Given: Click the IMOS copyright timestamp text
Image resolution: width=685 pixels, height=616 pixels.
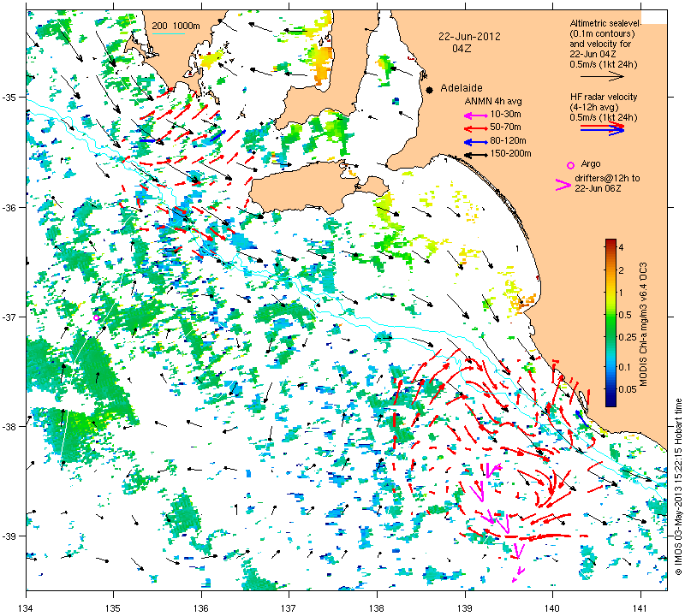Looking at the screenshot, I should coord(678,486).
